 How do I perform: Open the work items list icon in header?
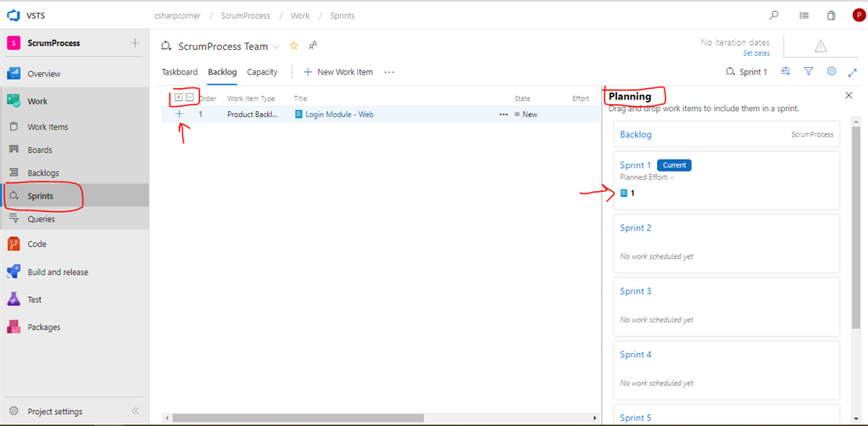(804, 15)
